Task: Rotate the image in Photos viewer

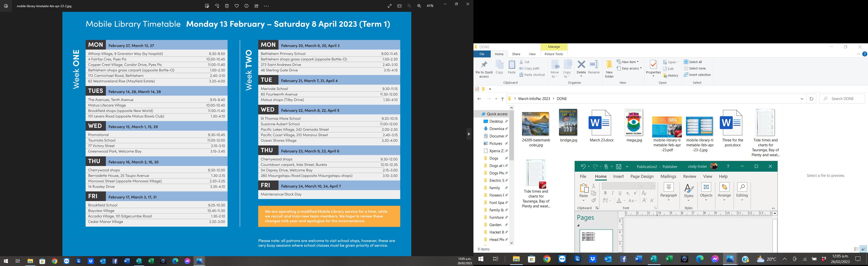Action: point(217,6)
